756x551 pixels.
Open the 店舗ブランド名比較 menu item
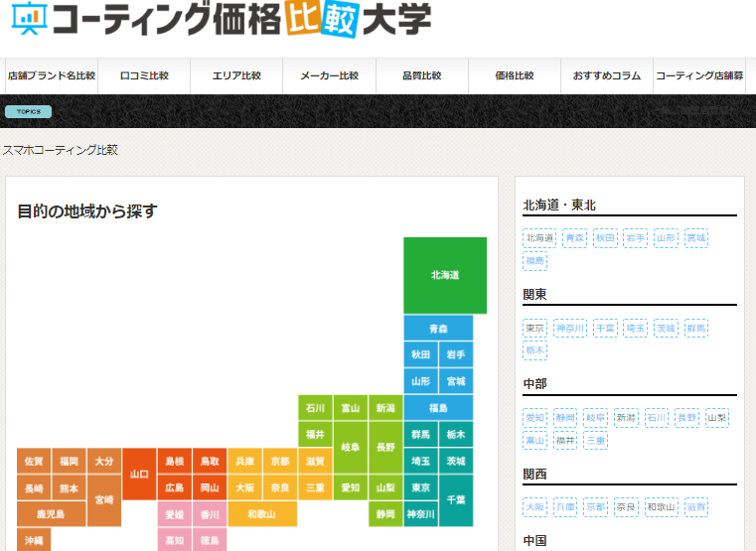[52, 75]
